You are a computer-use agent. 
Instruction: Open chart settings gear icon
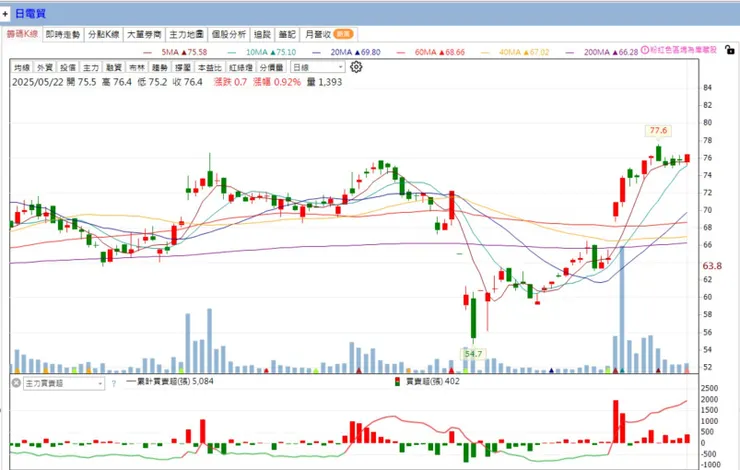click(x=356, y=67)
